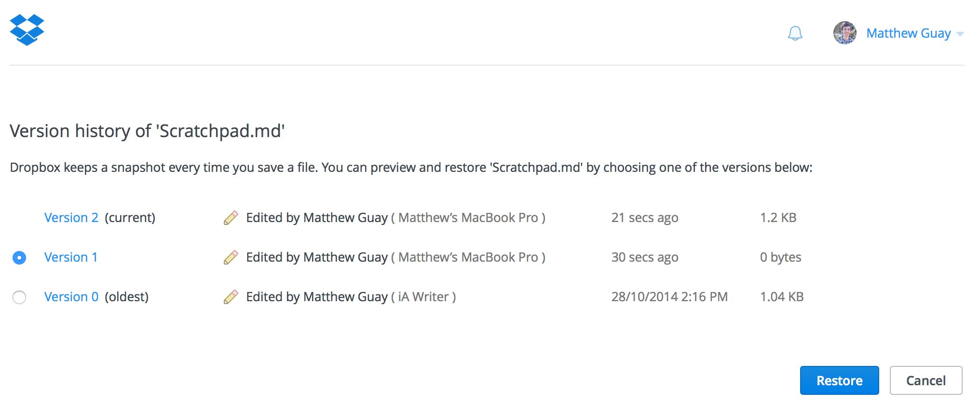980x419 pixels.
Task: Select the Version 0 radio button
Action: 19,297
